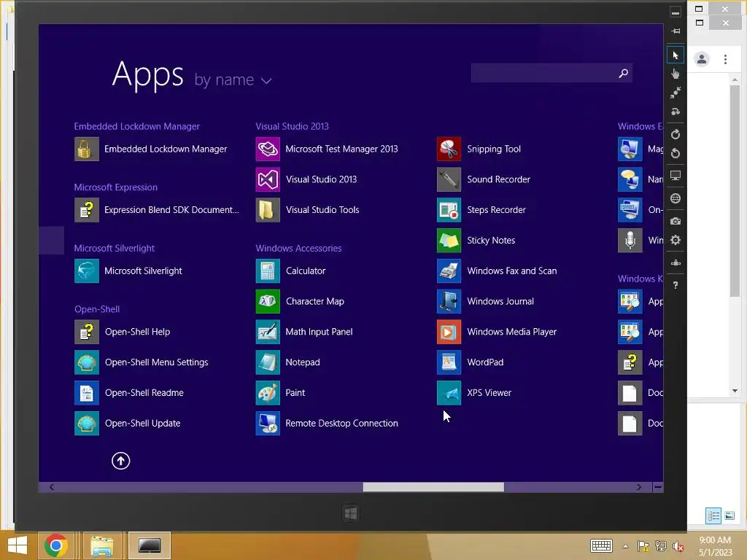Image resolution: width=747 pixels, height=560 pixels.
Task: Click the up arrow to return to Start
Action: (x=121, y=461)
